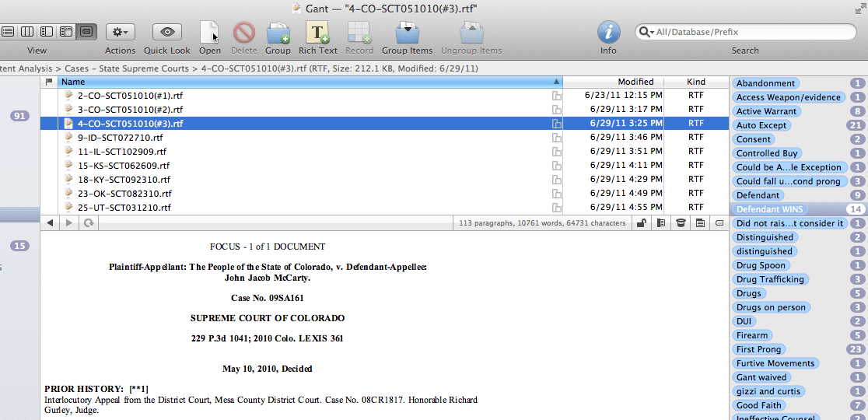Click the Group Items toolbar icon
The width and height of the screenshot is (868, 420).
click(407, 33)
